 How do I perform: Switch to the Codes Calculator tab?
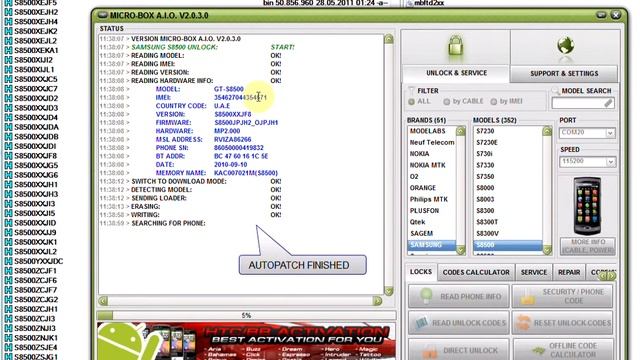point(476,272)
